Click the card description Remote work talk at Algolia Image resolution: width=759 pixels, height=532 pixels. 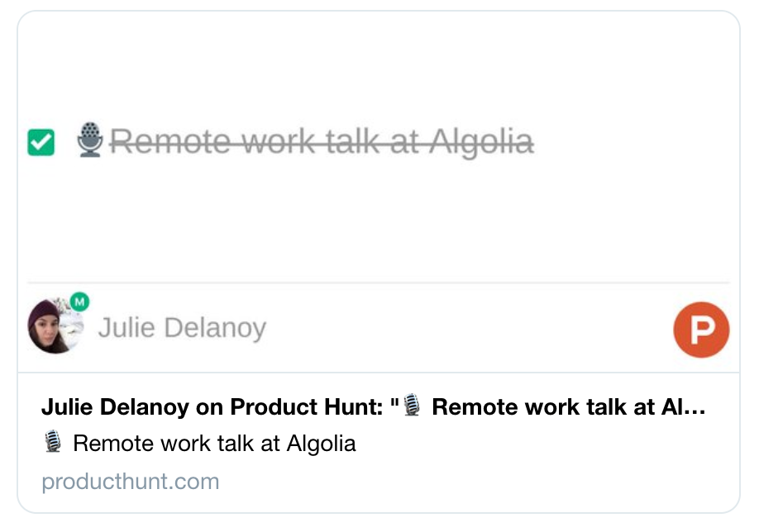(x=214, y=444)
